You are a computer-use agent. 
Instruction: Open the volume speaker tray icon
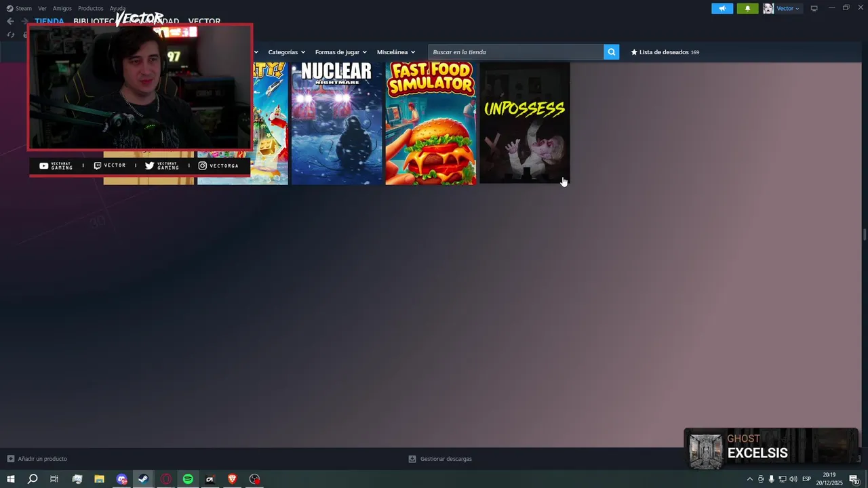793,479
